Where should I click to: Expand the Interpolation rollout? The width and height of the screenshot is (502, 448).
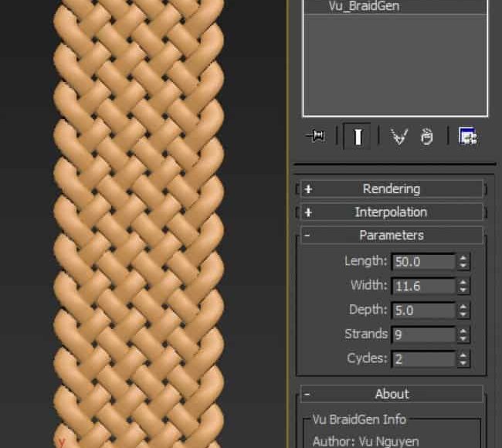(x=391, y=212)
